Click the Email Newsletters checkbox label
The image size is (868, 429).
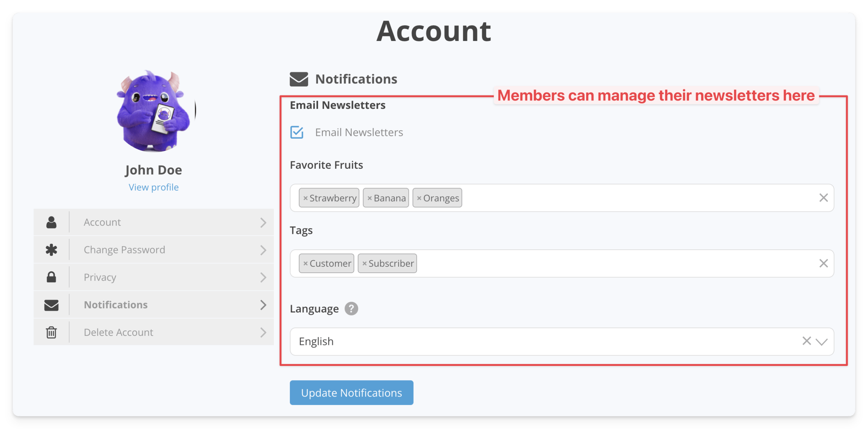coord(359,132)
